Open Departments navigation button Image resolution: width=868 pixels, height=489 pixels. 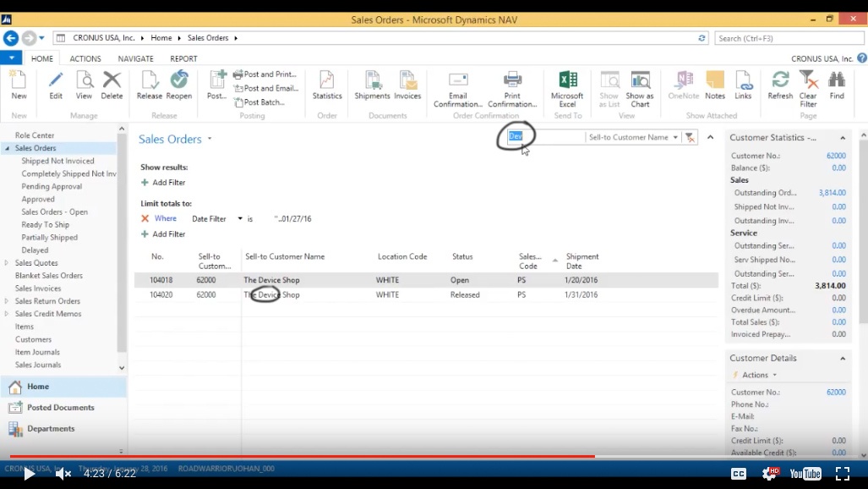coord(63,429)
